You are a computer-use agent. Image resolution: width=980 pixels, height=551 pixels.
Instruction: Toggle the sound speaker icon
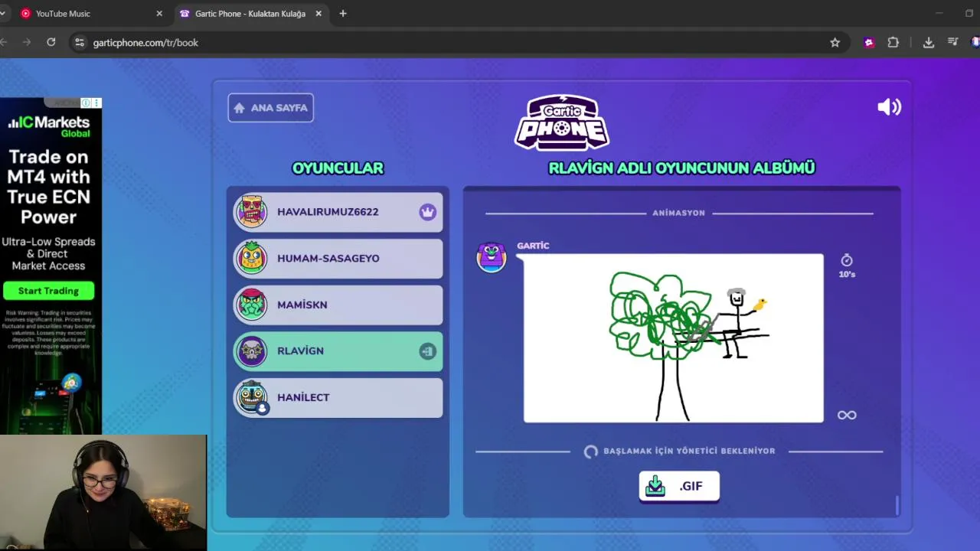click(x=889, y=107)
